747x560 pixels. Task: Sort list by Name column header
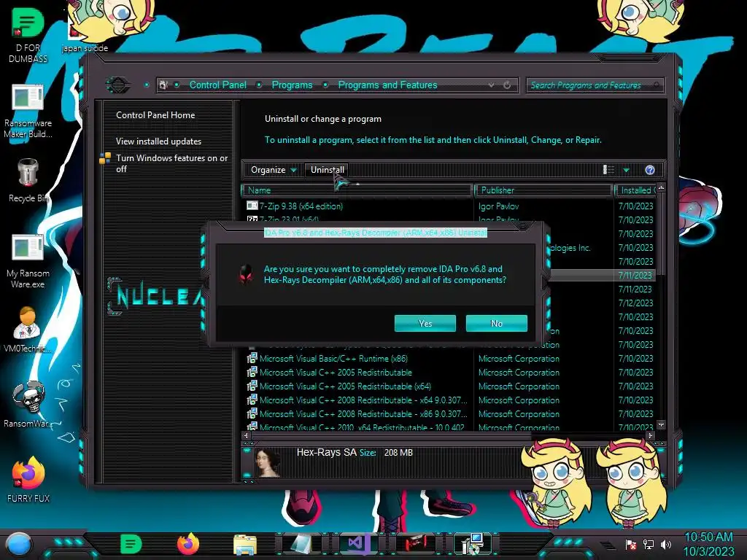pos(357,190)
